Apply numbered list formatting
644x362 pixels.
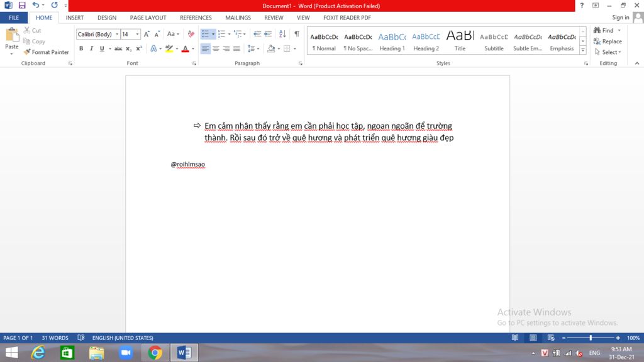[222, 34]
